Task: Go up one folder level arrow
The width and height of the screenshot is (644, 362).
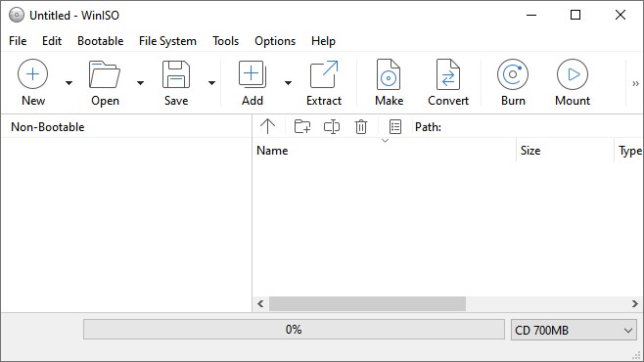Action: click(x=267, y=126)
